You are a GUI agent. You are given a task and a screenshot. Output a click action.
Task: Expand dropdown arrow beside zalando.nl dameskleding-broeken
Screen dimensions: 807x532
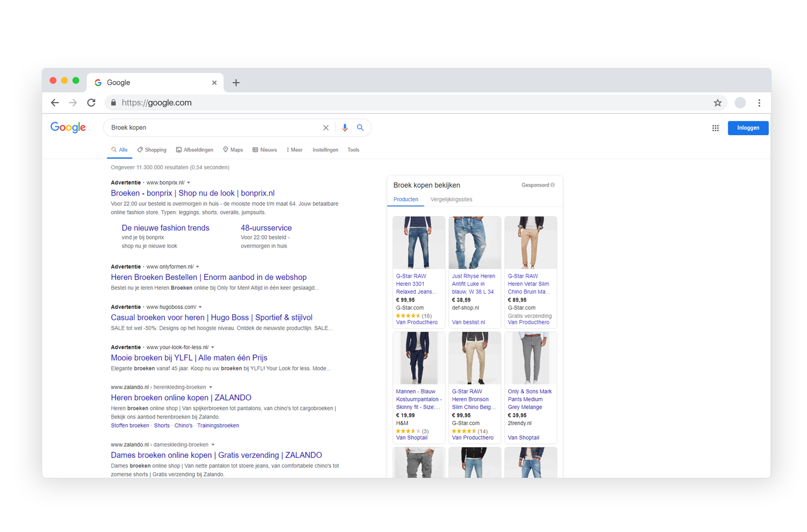pyautogui.click(x=213, y=445)
